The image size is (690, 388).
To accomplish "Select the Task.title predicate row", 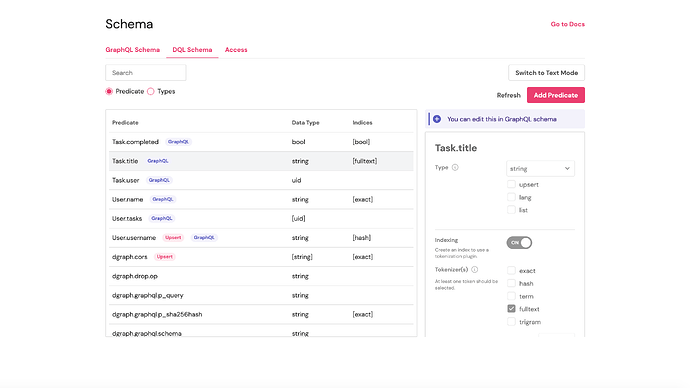I will coord(261,161).
